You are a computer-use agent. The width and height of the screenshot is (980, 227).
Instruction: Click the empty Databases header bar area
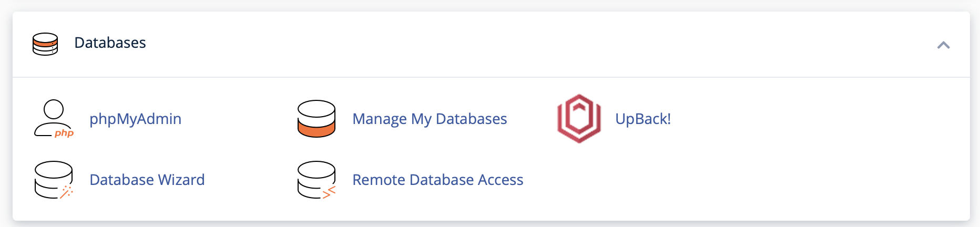[x=526, y=44]
